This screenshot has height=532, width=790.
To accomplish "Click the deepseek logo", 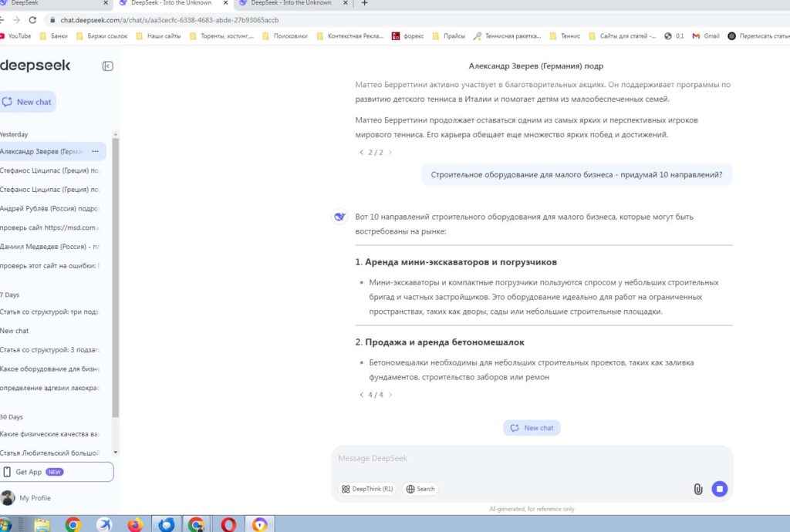I will click(x=35, y=66).
